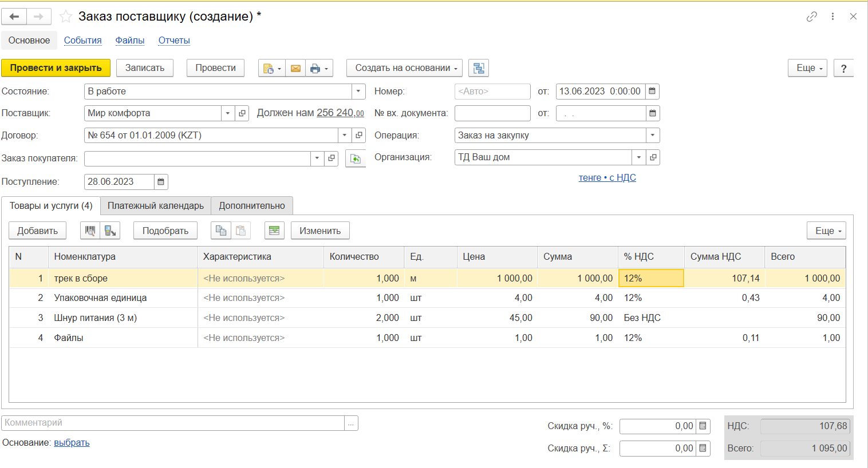Click the data terminal load icon
This screenshot has width=868, height=468.
point(110,231)
